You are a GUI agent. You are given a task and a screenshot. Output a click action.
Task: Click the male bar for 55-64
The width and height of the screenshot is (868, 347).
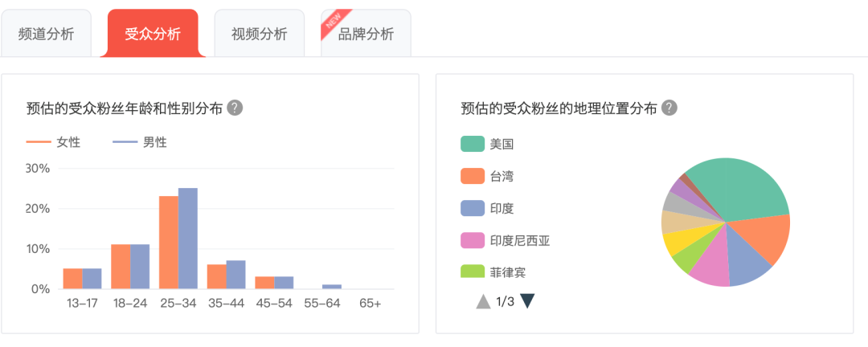pyautogui.click(x=332, y=287)
